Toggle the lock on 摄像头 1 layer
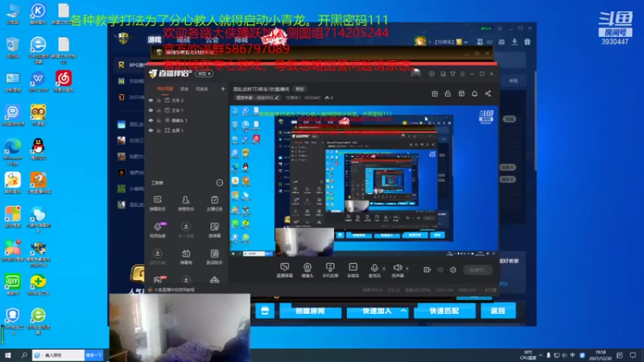644x362 pixels. point(159,120)
